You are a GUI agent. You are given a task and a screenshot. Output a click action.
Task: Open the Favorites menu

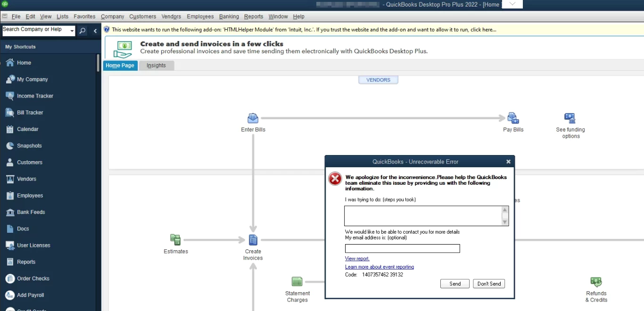pos(84,16)
